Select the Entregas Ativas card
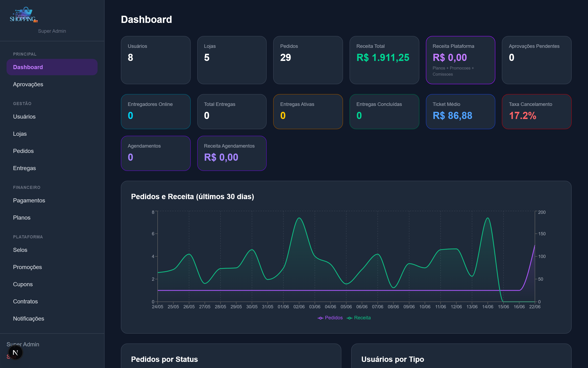This screenshot has height=368, width=588. (308, 112)
